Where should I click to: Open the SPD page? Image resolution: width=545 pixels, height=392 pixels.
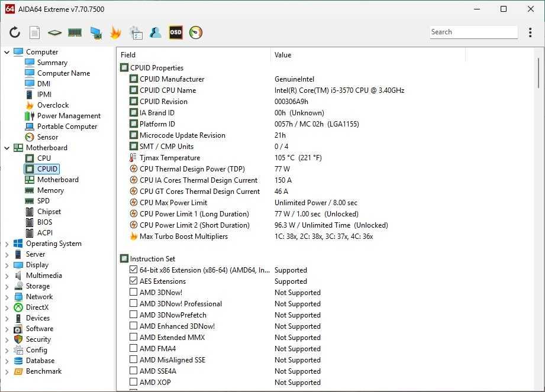coord(43,201)
